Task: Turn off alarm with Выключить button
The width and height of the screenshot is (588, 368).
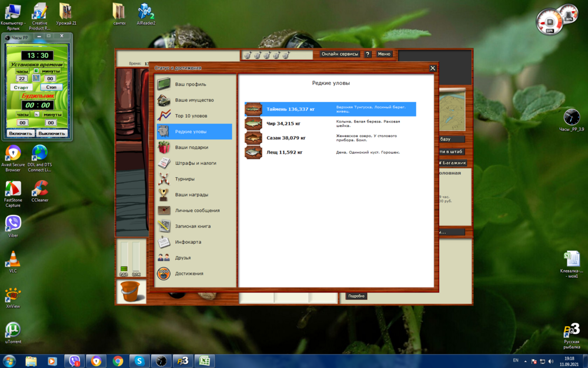Action: (x=52, y=134)
